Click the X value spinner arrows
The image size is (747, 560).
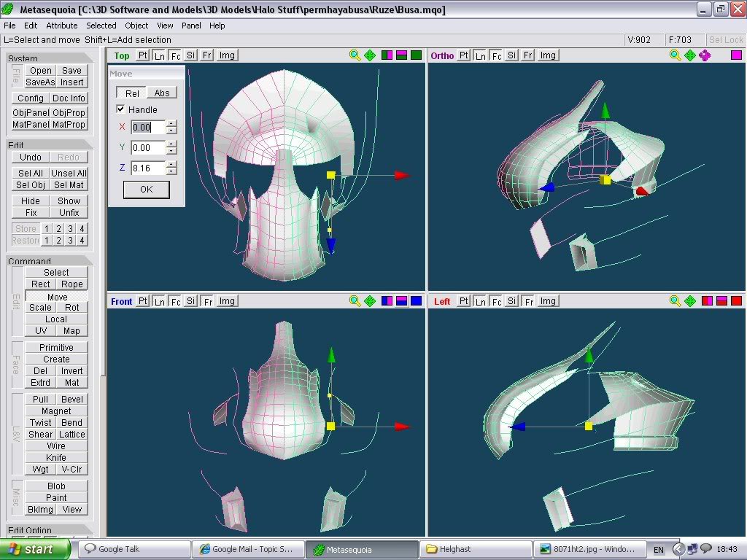click(171, 127)
